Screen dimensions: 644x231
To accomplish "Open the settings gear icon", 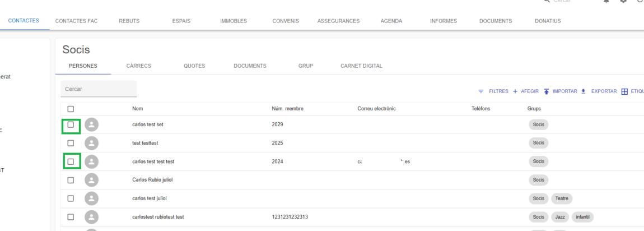I will (623, 1).
